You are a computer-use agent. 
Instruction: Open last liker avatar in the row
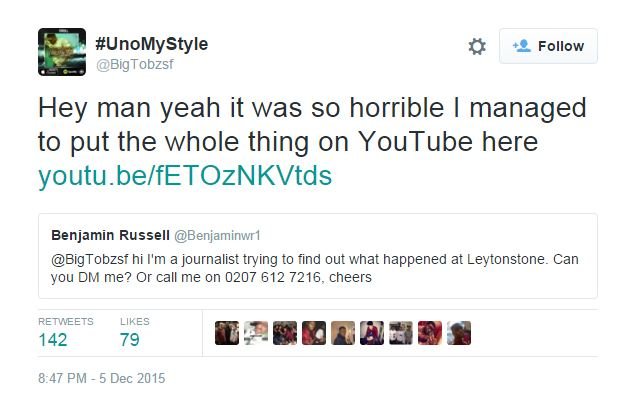(x=459, y=333)
